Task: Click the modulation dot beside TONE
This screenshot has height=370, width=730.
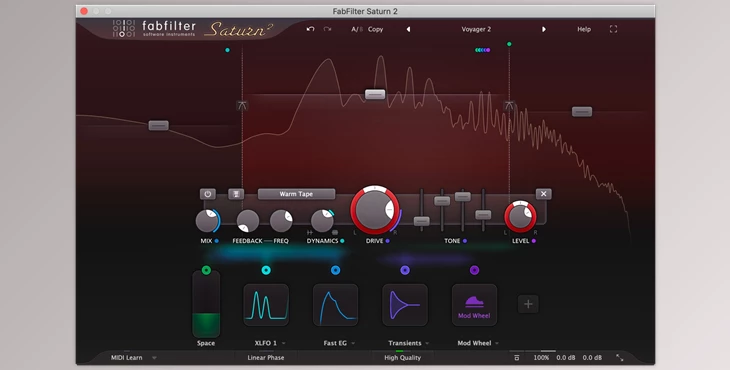Action: tap(465, 241)
